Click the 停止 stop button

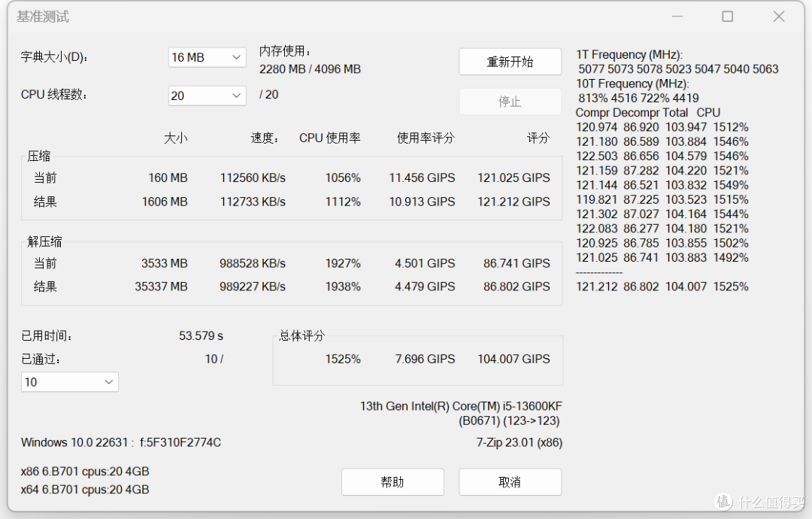pos(510,101)
